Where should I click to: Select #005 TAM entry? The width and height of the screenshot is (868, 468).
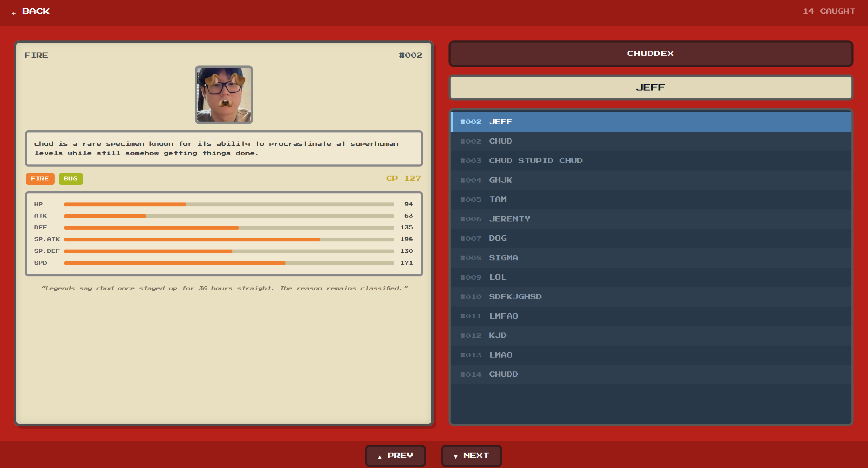click(650, 199)
